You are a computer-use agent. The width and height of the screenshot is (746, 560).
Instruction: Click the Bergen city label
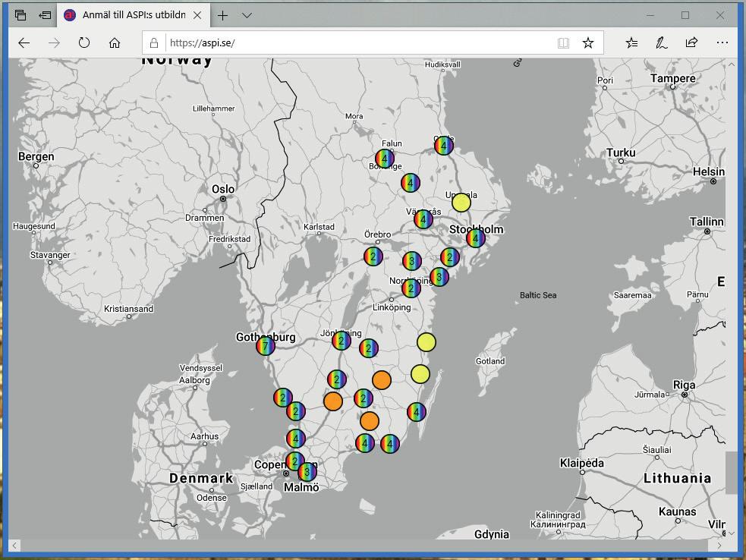coord(36,156)
